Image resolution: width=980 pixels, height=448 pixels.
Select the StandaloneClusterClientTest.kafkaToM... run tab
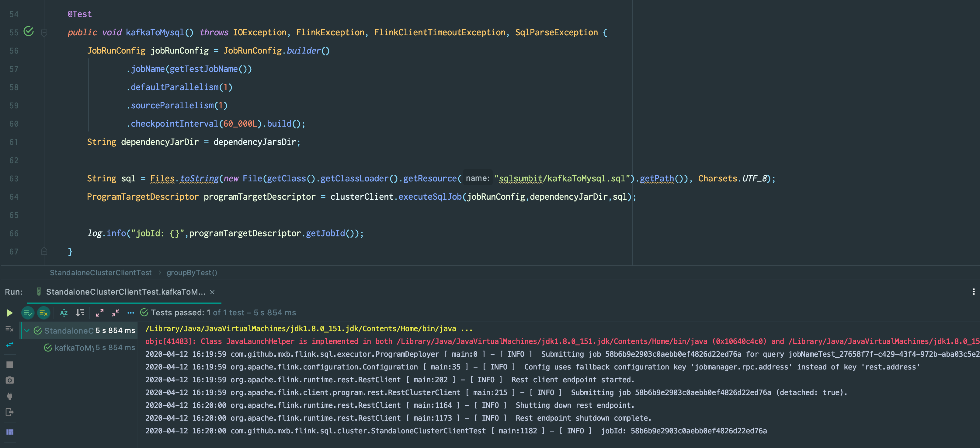click(x=125, y=292)
